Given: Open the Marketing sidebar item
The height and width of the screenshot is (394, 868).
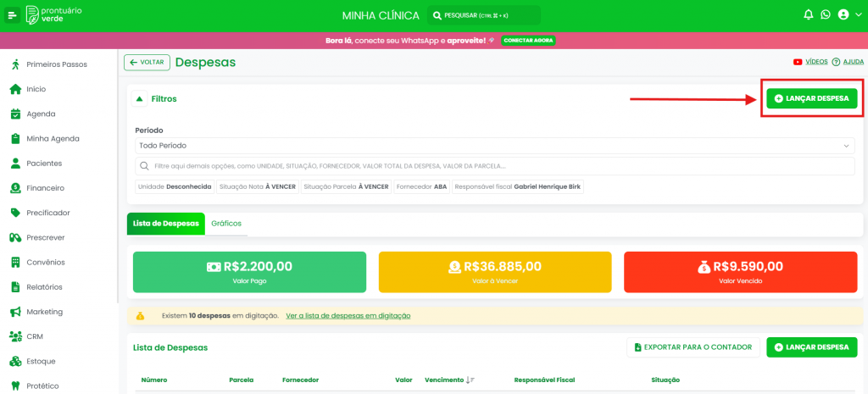Looking at the screenshot, I should pyautogui.click(x=44, y=312).
